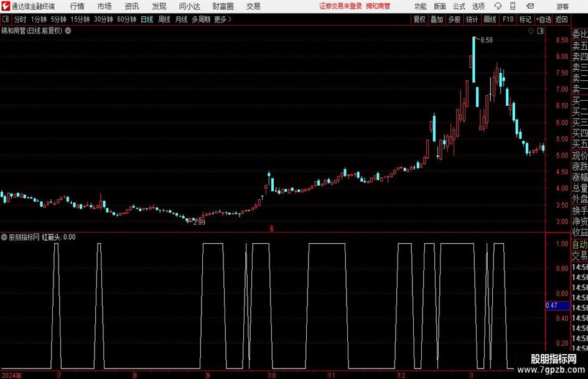The width and height of the screenshot is (588, 379).
Task: Open the 问小达 menu
Action: pos(189,6)
